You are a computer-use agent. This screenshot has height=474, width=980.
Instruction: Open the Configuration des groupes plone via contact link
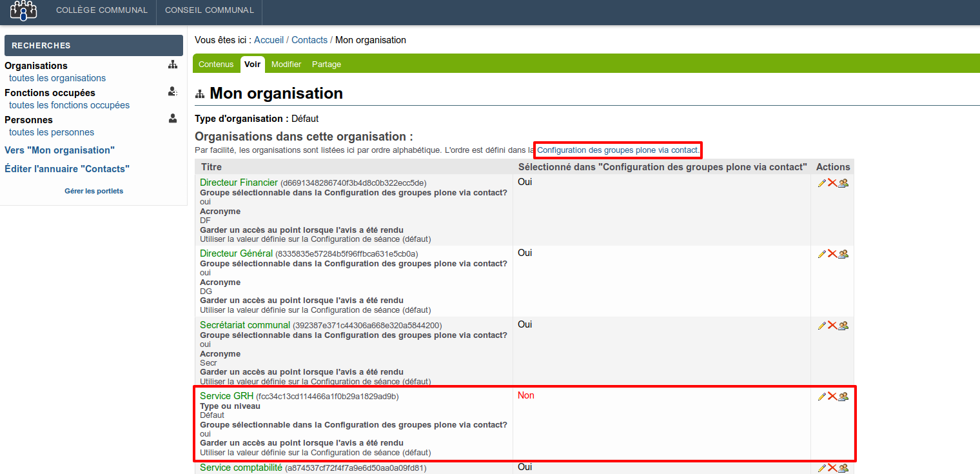(618, 150)
